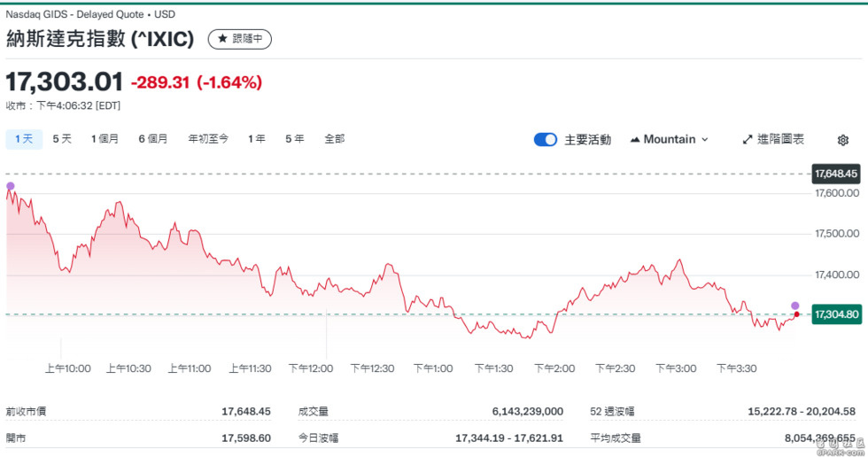Screen dimensions: 868x457
Task: Click the 前收市價 value 17,648.45
Action: (x=246, y=411)
